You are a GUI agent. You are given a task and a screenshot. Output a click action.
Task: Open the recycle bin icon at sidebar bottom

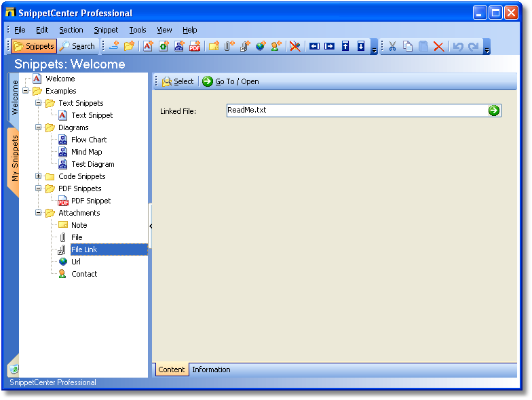(x=14, y=369)
